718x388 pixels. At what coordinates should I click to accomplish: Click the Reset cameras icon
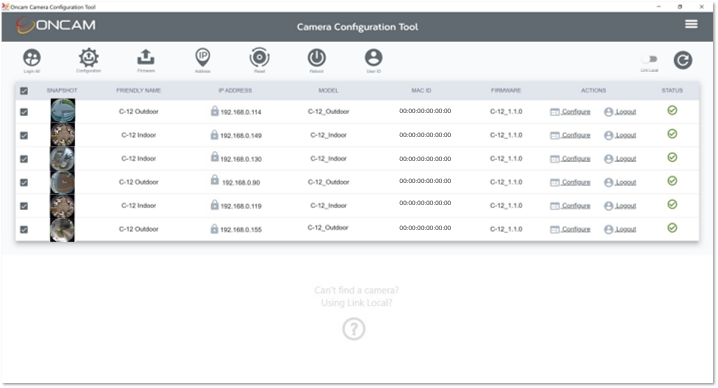coord(259,58)
